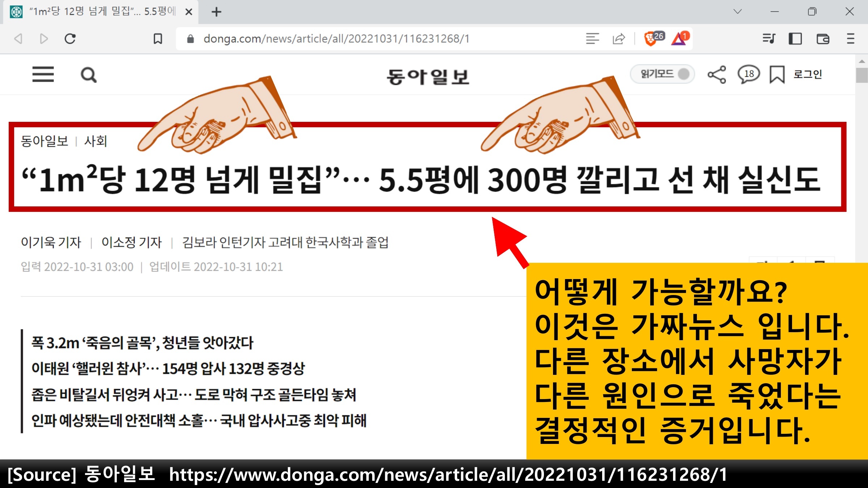Open the playlist media dropdown icon
The height and width of the screenshot is (488, 868).
pyautogui.click(x=769, y=39)
